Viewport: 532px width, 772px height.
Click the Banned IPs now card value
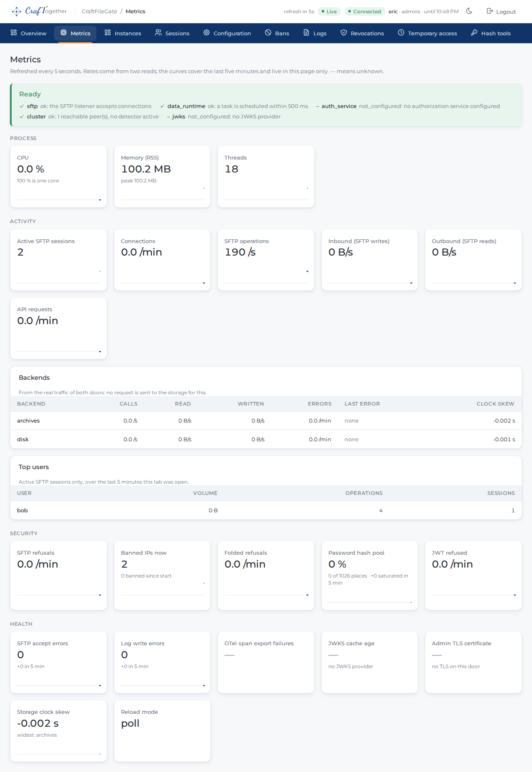(124, 564)
